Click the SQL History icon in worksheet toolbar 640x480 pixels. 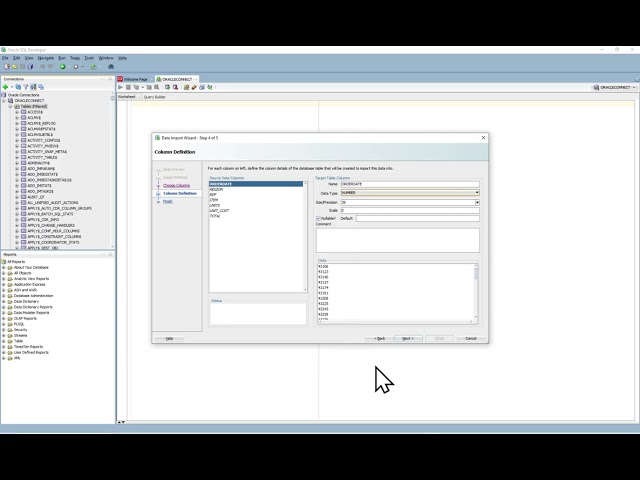(202, 87)
